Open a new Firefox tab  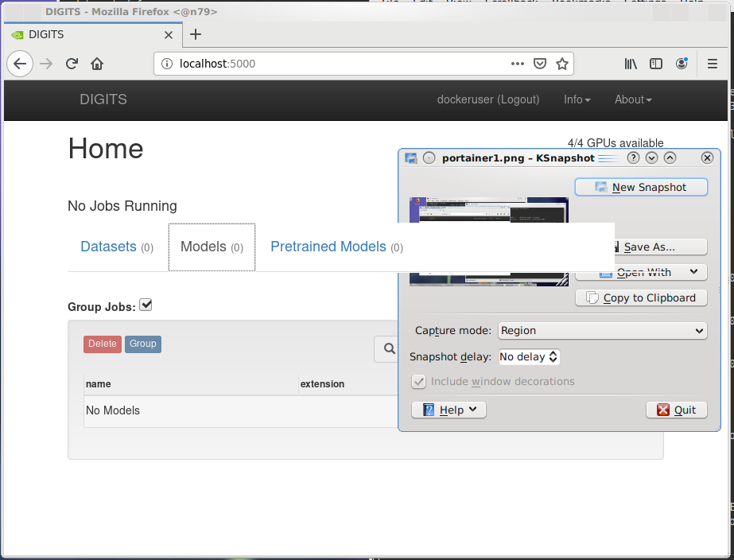tap(196, 34)
